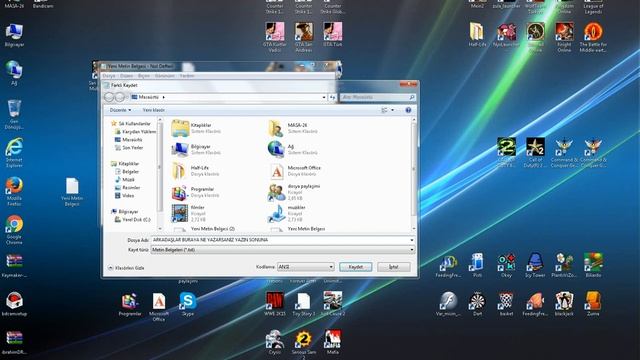Open the Kodlama ANSI encoding dropdown
640x360 pixels.
(x=305, y=267)
